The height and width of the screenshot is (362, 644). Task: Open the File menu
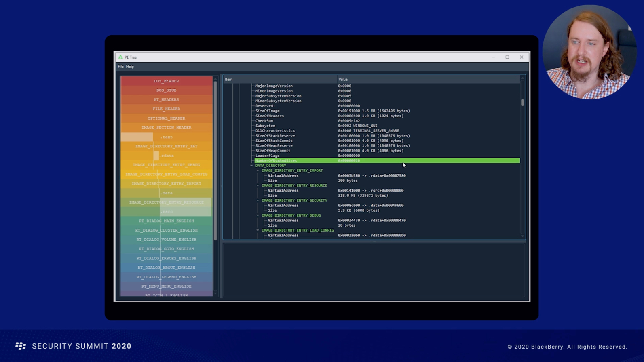click(x=120, y=67)
